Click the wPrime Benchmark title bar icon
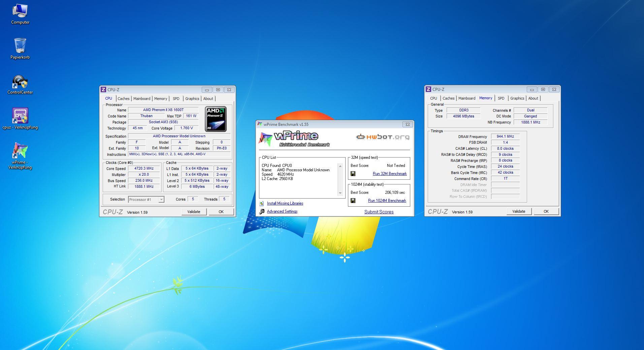644x350 pixels. point(260,124)
